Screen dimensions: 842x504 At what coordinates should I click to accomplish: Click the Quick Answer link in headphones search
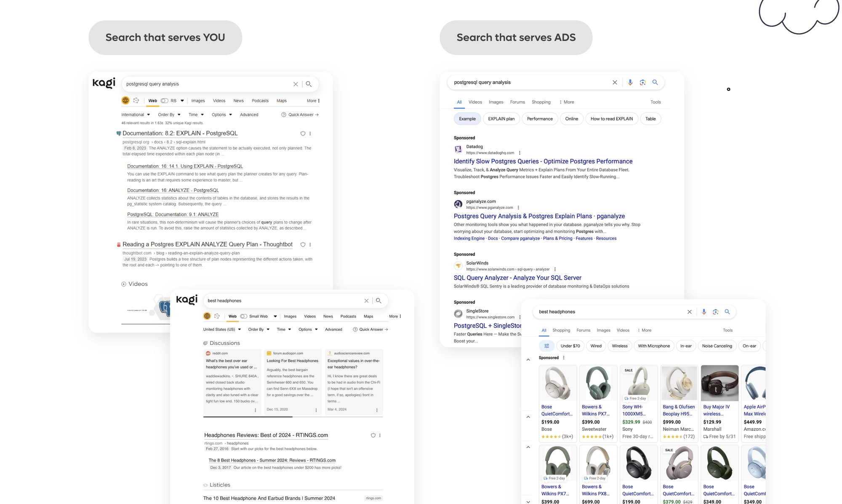(x=370, y=330)
